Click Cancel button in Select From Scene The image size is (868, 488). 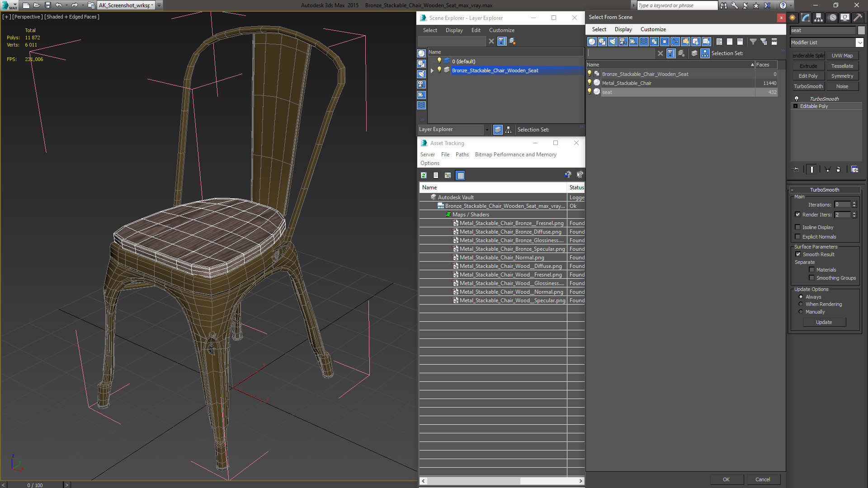click(763, 479)
